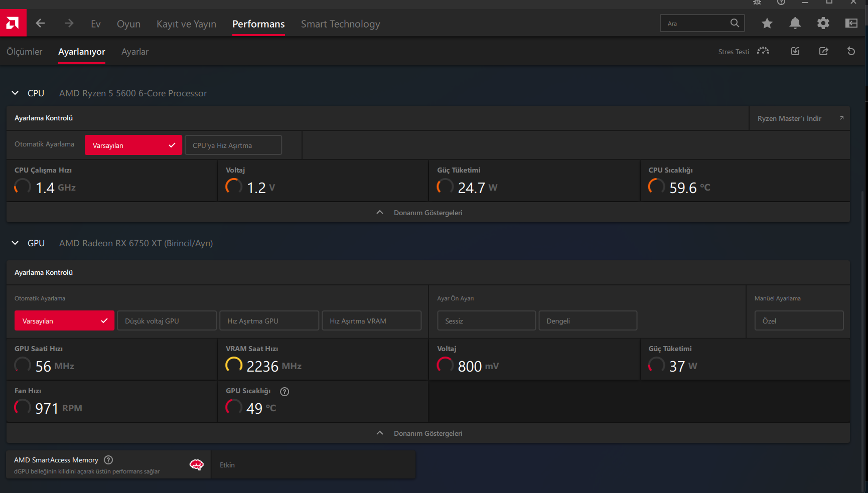The image size is (868, 493).
Task: Click the 37 W GPU power value
Action: (x=683, y=366)
